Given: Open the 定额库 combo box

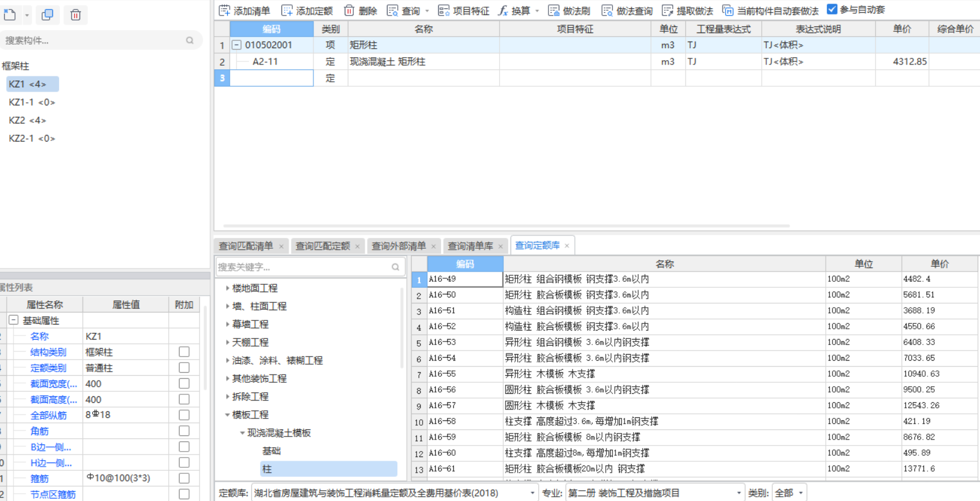Looking at the screenshot, I should pyautogui.click(x=394, y=493).
